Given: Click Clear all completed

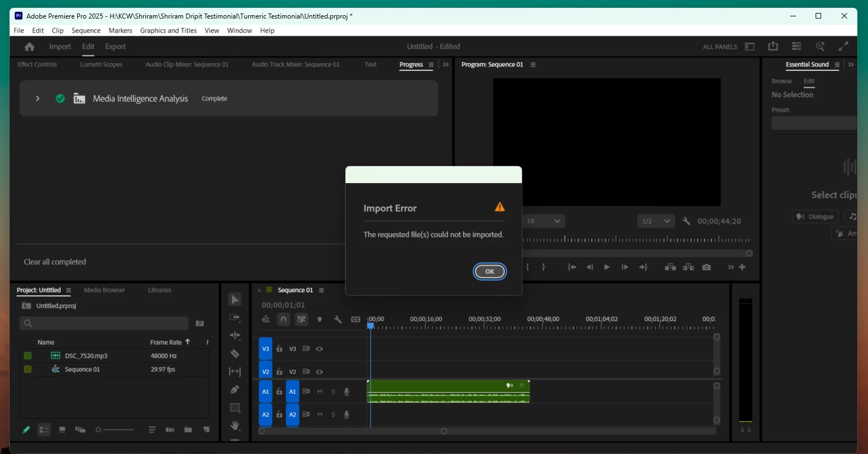Looking at the screenshot, I should coord(55,262).
